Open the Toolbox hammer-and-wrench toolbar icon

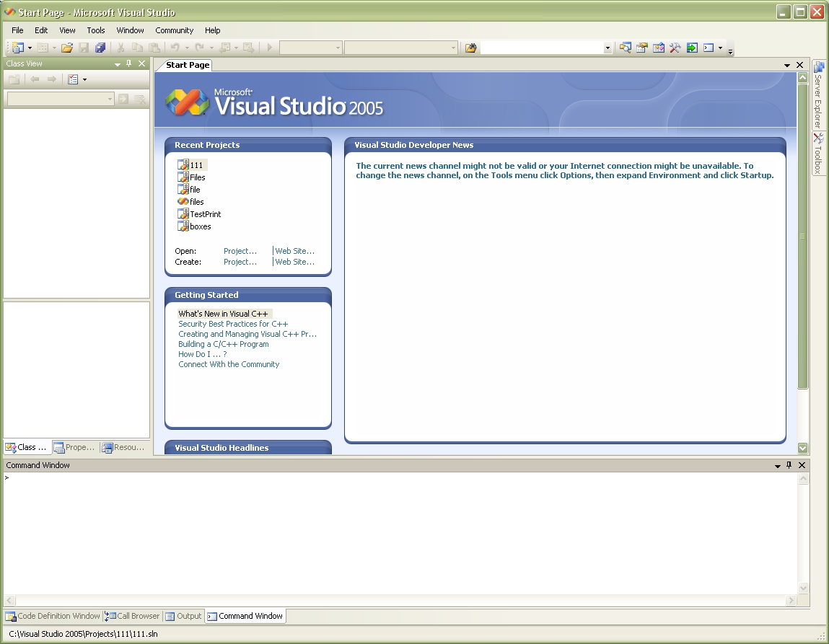coord(675,48)
